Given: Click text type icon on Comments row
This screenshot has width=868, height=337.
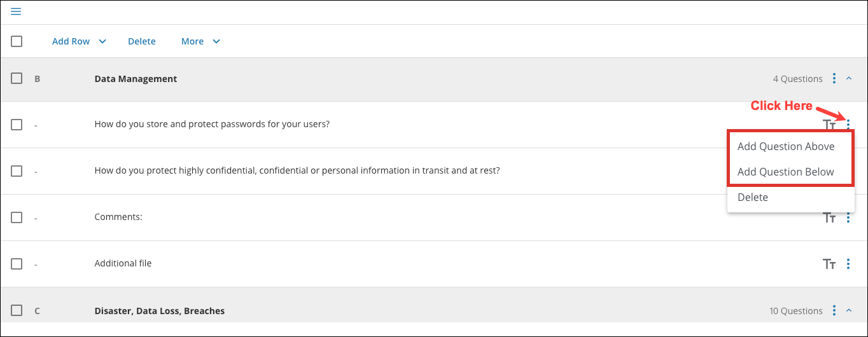Looking at the screenshot, I should coord(829,217).
